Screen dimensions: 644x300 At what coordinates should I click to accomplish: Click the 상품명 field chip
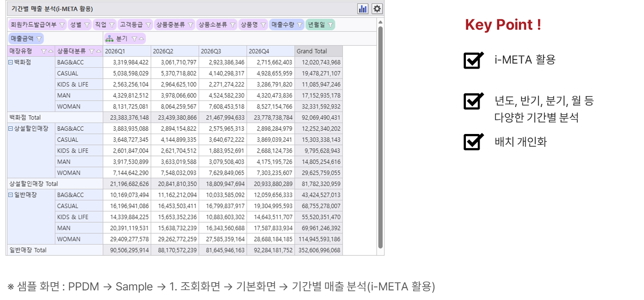coord(253,25)
